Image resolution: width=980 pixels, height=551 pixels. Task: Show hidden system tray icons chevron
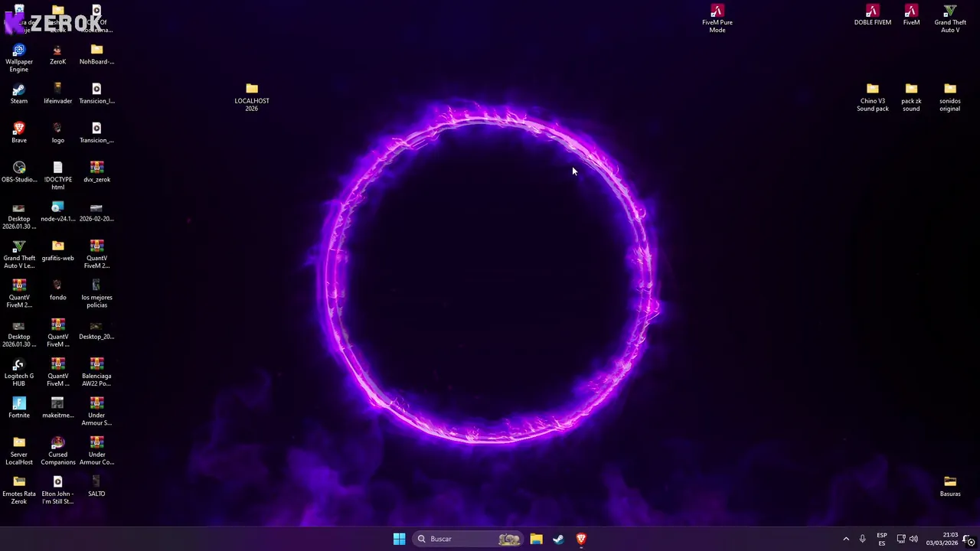[x=846, y=539]
